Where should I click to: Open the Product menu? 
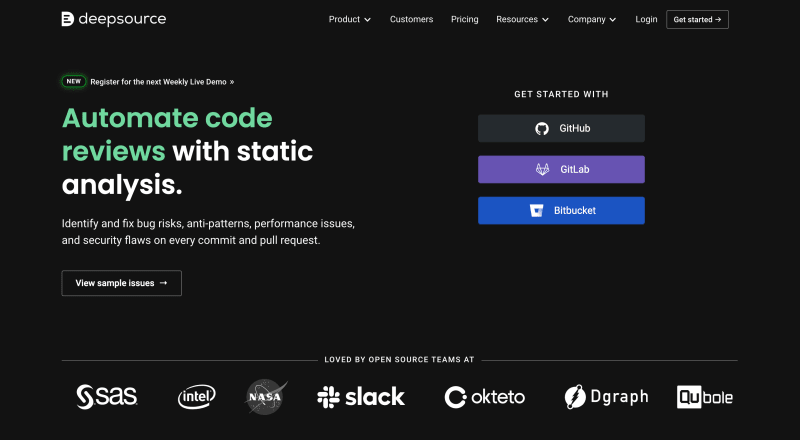point(349,19)
